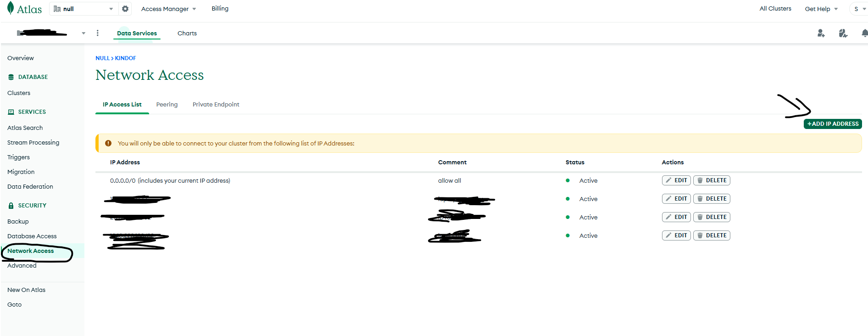868x336 pixels.
Task: Click the null organization building icon
Action: pos(57,9)
